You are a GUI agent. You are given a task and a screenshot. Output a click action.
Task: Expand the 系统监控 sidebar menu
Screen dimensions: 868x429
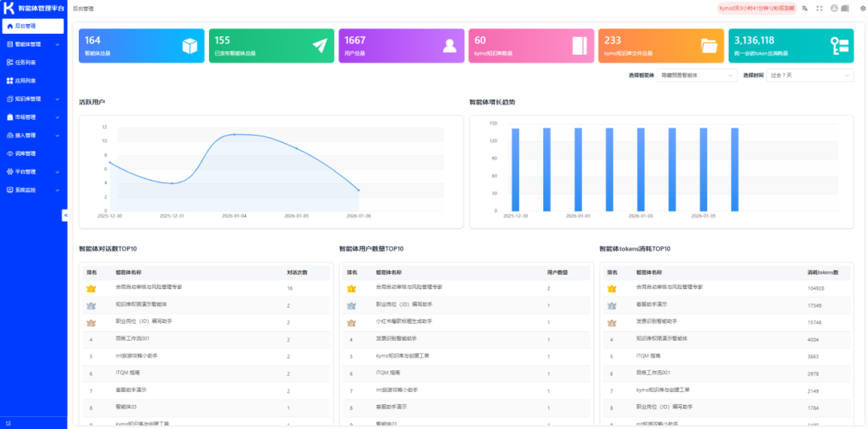click(x=32, y=190)
